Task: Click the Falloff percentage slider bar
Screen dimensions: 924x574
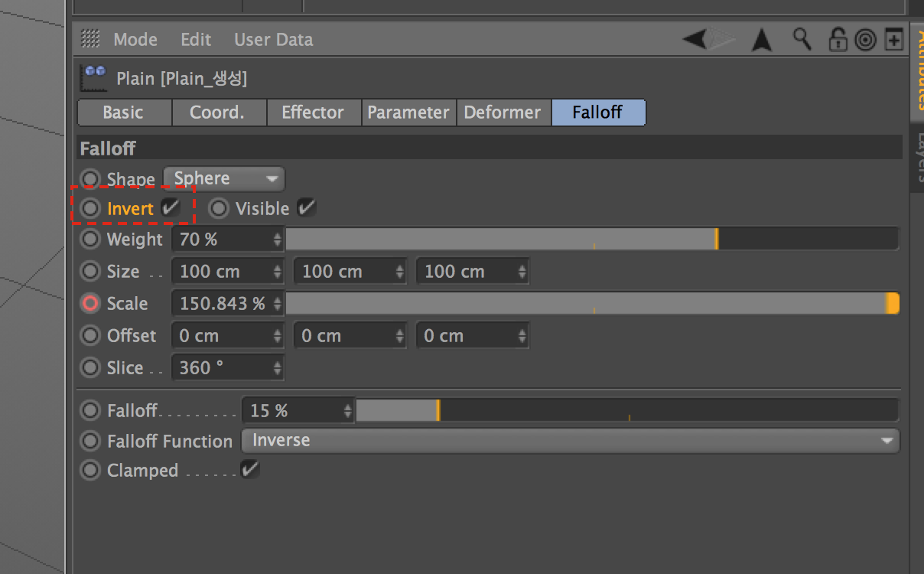Action: [626, 411]
